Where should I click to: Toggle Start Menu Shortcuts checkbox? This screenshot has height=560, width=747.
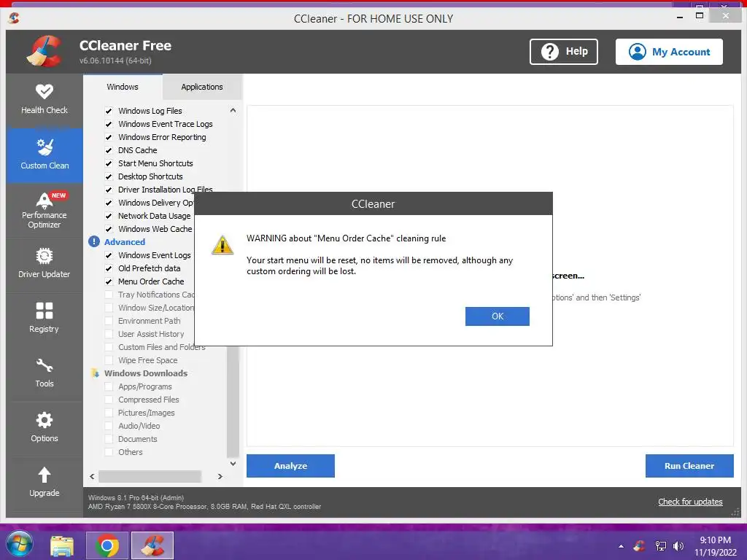tap(109, 163)
